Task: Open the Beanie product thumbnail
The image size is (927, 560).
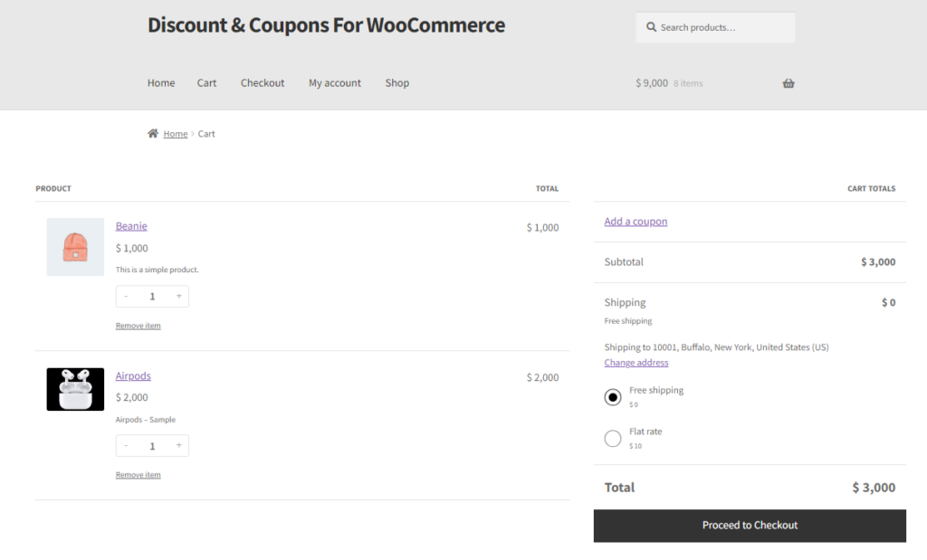Action: coord(75,247)
